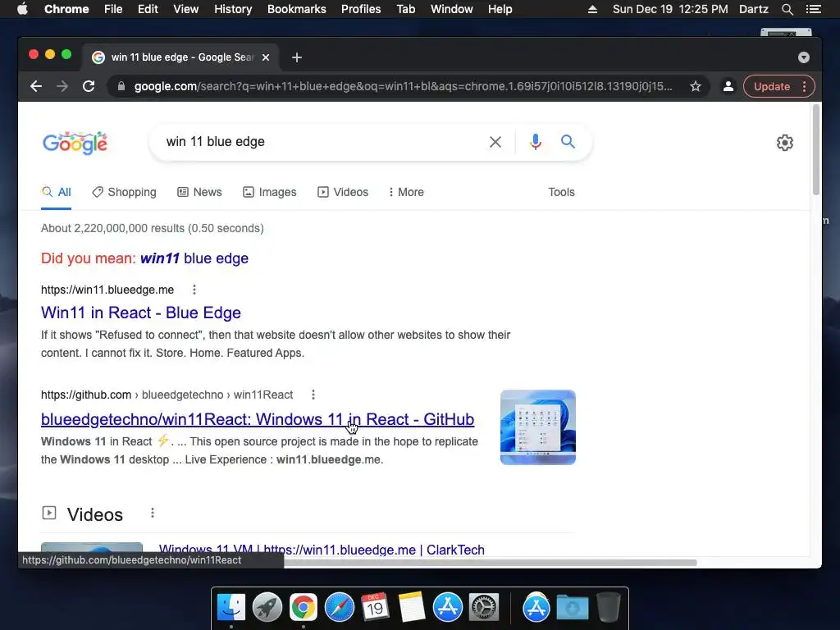Open Spotlight search in the menu bar

pyautogui.click(x=787, y=9)
